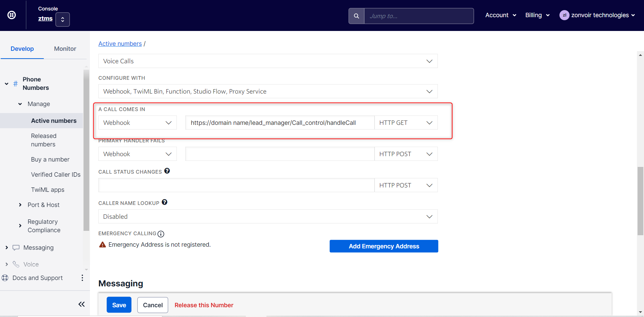
Task: Expand the Messaging section in sidebar
Action: coord(7,248)
